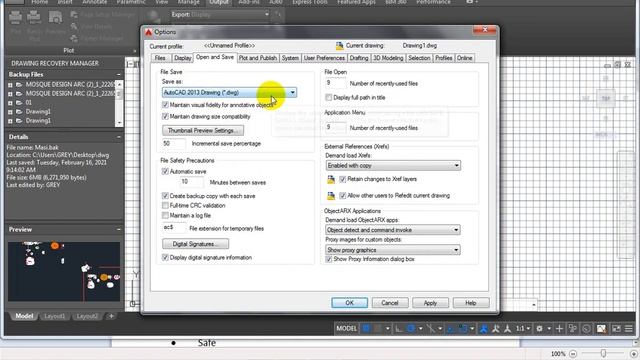Toggle Show Proxy Information dialog box
Image resolution: width=640 pixels, height=360 pixels.
click(x=329, y=259)
